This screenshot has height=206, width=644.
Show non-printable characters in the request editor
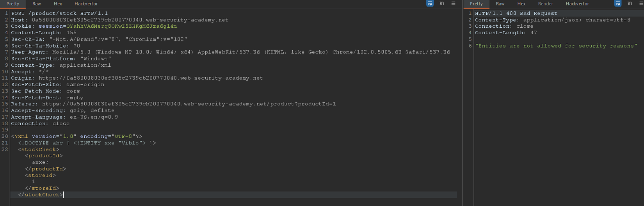442,4
